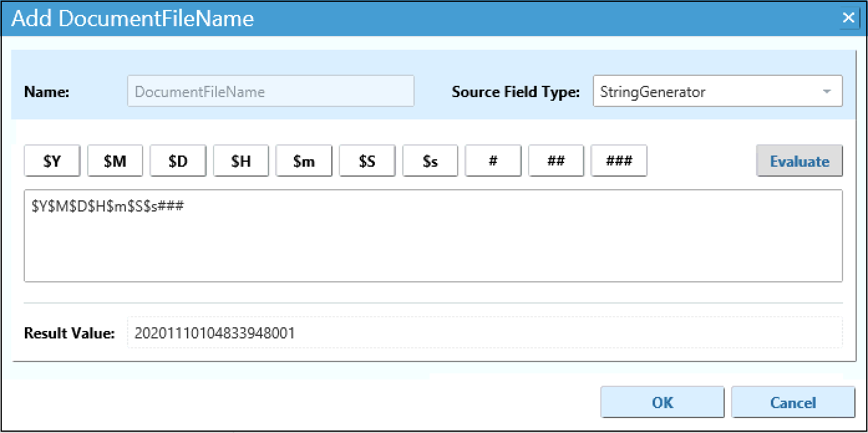Click the Result Value label

click(x=69, y=333)
